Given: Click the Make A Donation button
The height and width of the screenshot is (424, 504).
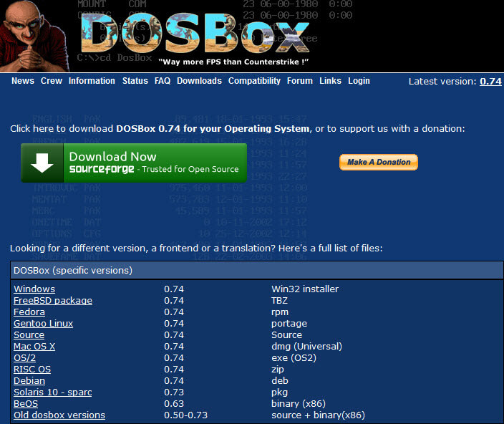Looking at the screenshot, I should click(379, 162).
